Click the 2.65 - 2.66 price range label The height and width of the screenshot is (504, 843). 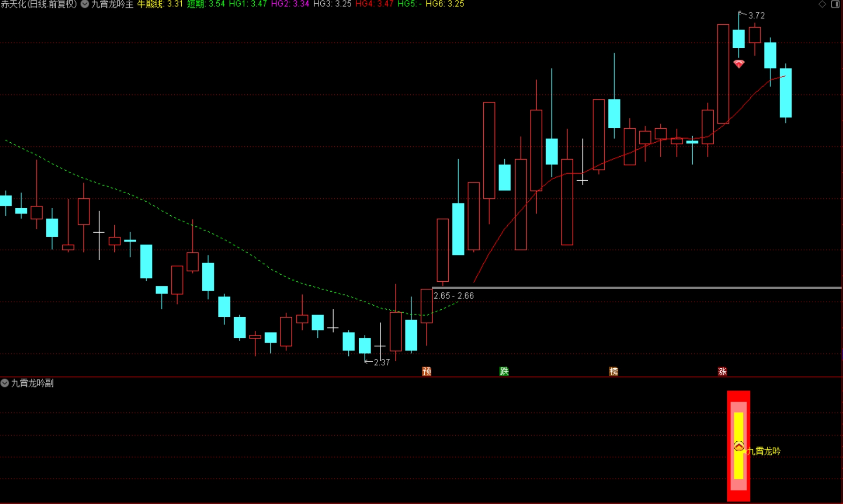pyautogui.click(x=453, y=296)
